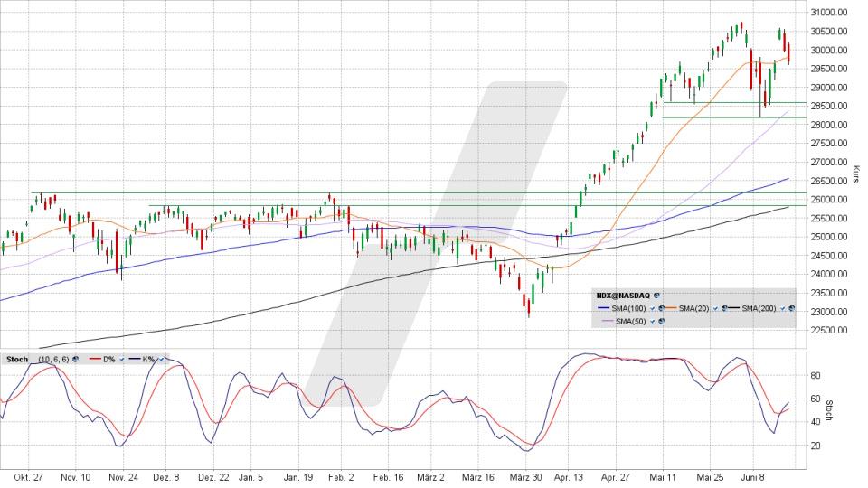Viewport: 868px width, 488px height.
Task: Click the 26000.00 price axis label
Action: tap(829, 199)
